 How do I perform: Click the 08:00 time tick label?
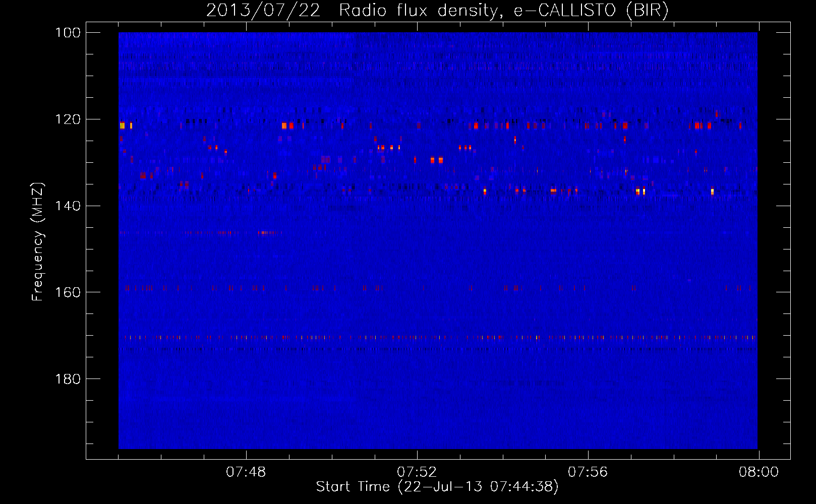(x=759, y=472)
